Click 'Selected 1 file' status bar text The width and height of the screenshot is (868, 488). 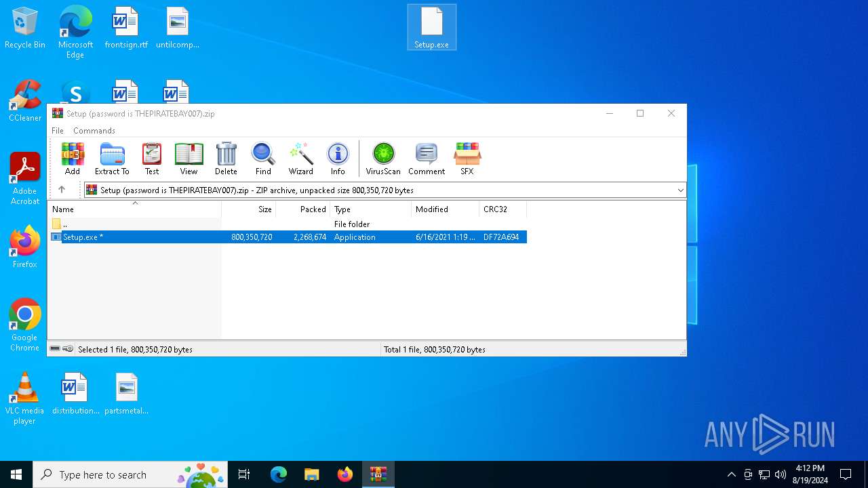click(x=135, y=350)
